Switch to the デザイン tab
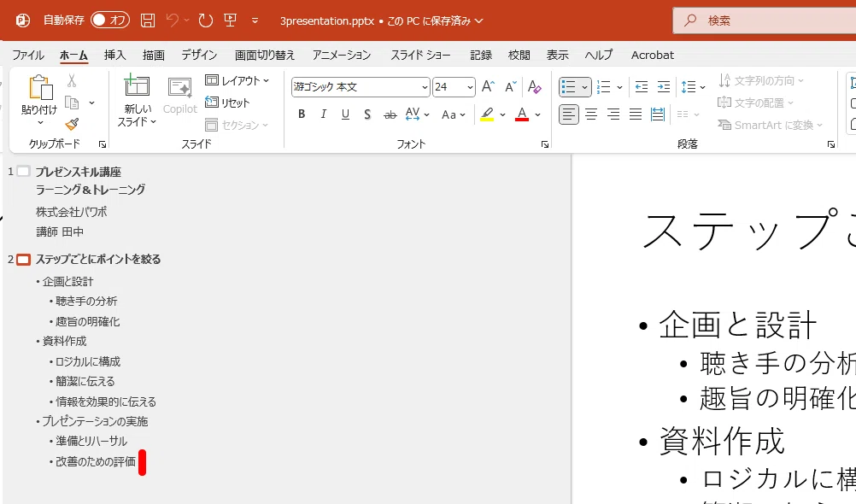Screen dimensions: 856x504 pyautogui.click(x=199, y=56)
